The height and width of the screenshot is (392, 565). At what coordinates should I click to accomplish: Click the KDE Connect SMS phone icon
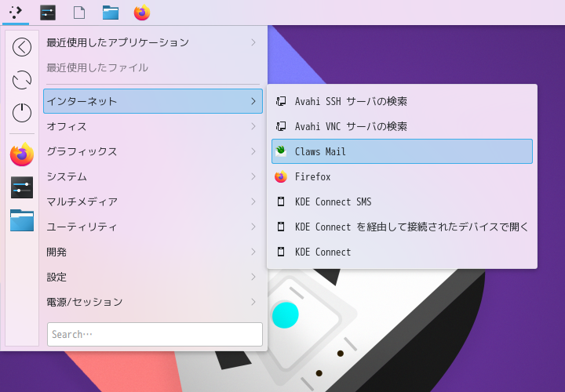click(x=281, y=201)
